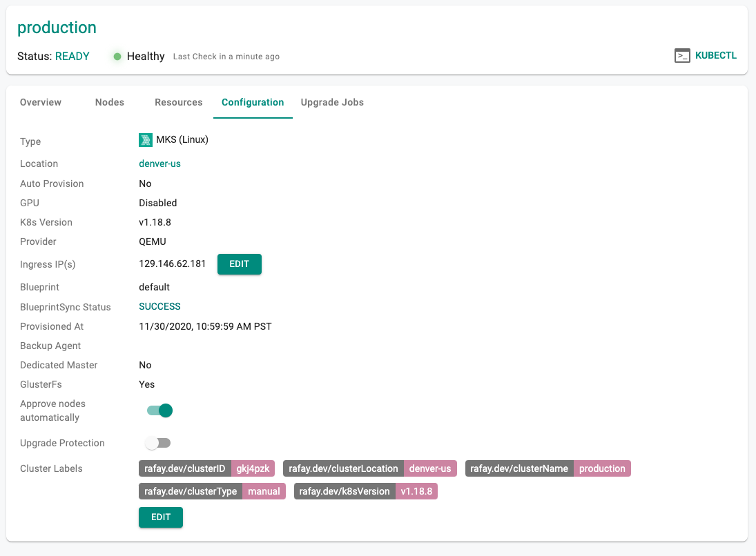Click EDIT below Cluster Labels

pyautogui.click(x=161, y=517)
